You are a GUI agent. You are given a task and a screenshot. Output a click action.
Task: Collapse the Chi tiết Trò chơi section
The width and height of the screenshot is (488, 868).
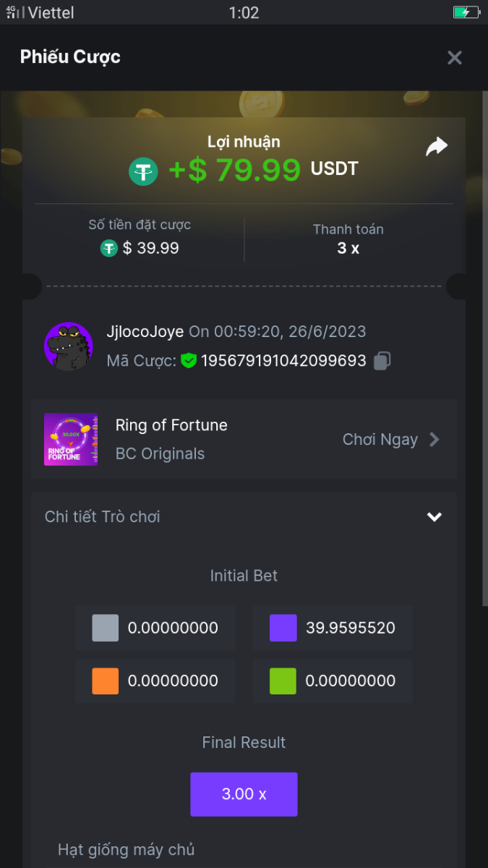coord(434,516)
